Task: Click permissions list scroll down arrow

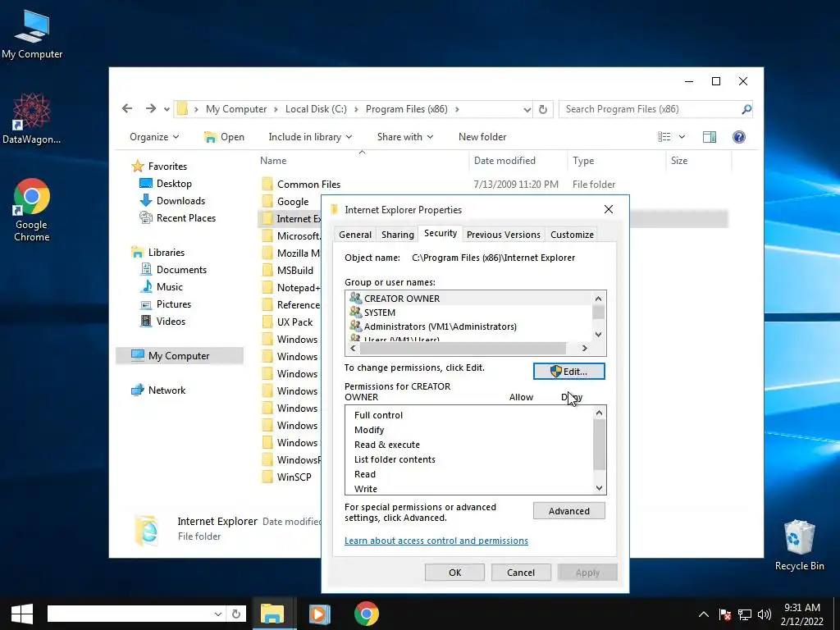Action: pyautogui.click(x=599, y=488)
